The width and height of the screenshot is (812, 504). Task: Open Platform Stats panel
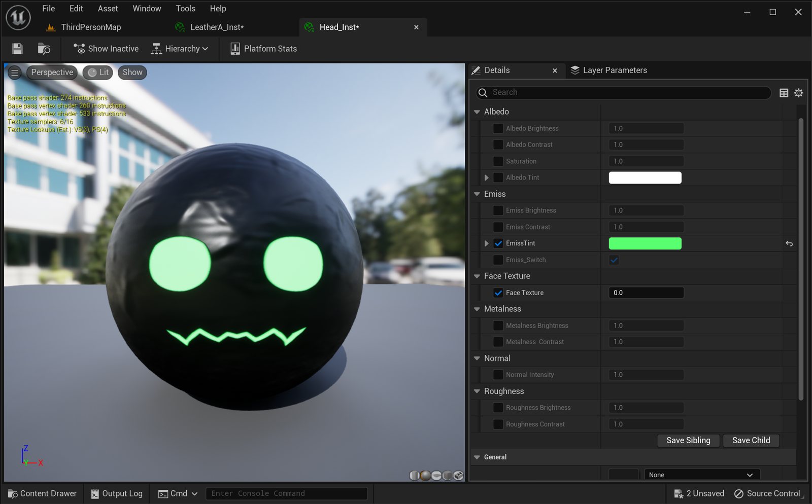pos(263,49)
